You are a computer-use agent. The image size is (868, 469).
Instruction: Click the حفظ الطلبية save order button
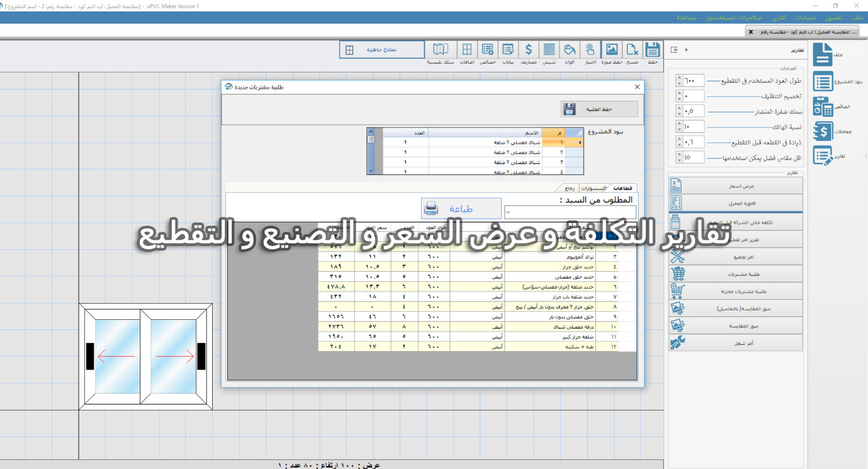tap(599, 109)
